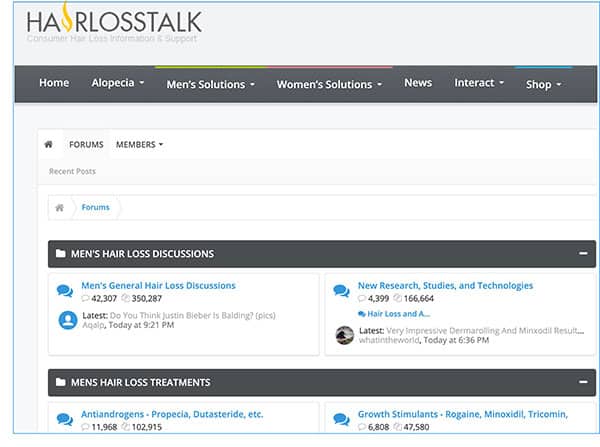Click Aqalp's blue user avatar

tap(68, 321)
